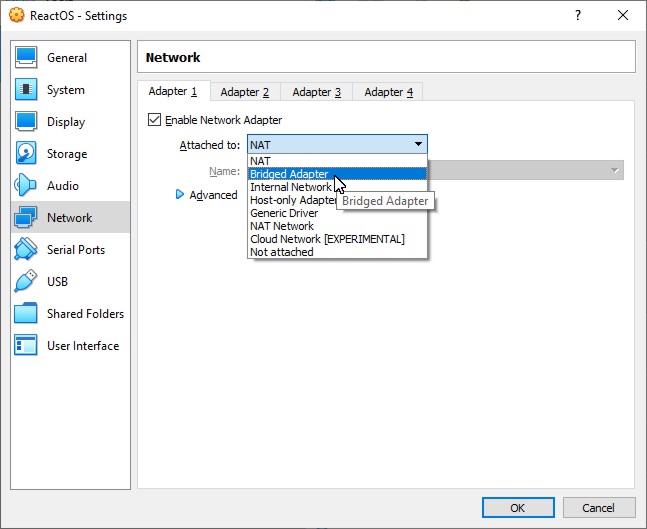Click the OK button
Viewport: 647px width, 529px height.
[518, 507]
